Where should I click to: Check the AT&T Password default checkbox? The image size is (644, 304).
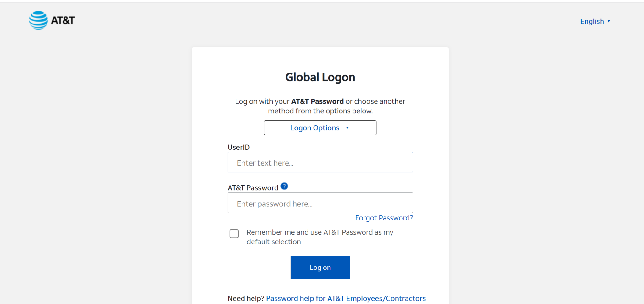tap(234, 234)
